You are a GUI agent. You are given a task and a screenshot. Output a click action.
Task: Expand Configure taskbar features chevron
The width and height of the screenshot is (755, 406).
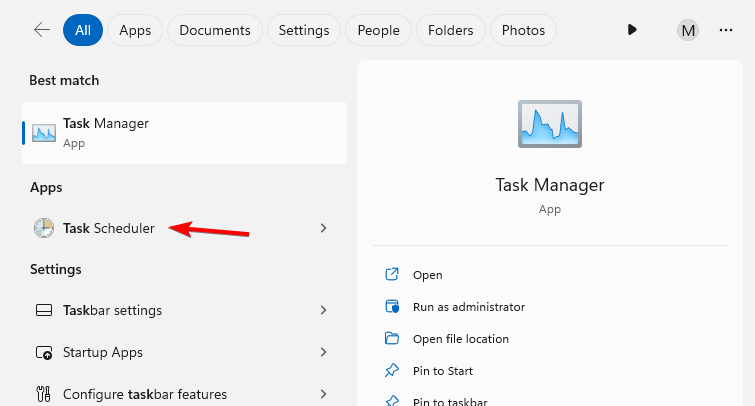[x=323, y=394]
